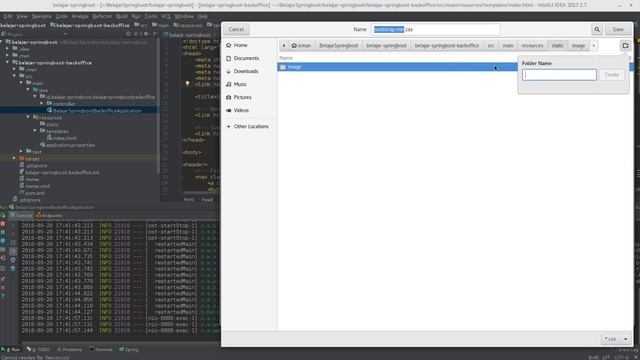This screenshot has height=360, width=640.
Task: Click the Create folder button
Action: (x=611, y=75)
